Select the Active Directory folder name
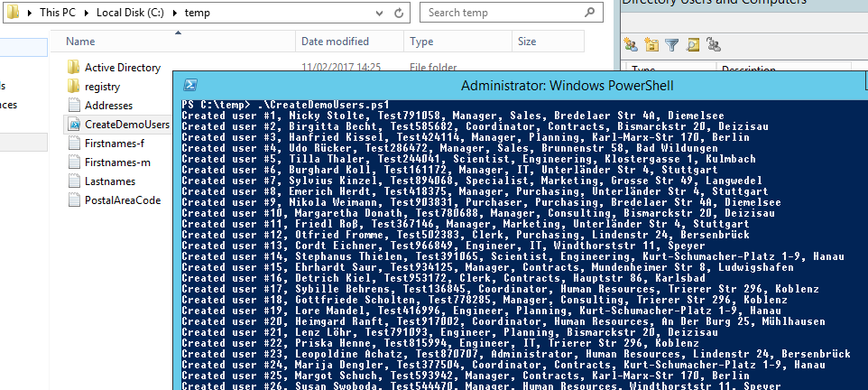The width and height of the screenshot is (868, 390). coord(123,68)
